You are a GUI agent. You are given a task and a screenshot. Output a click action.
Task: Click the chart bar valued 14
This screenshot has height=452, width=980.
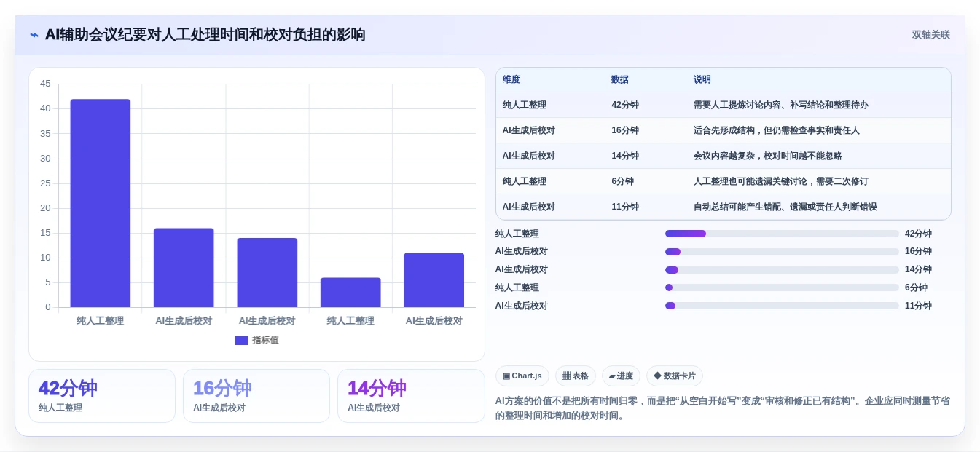[267, 273]
